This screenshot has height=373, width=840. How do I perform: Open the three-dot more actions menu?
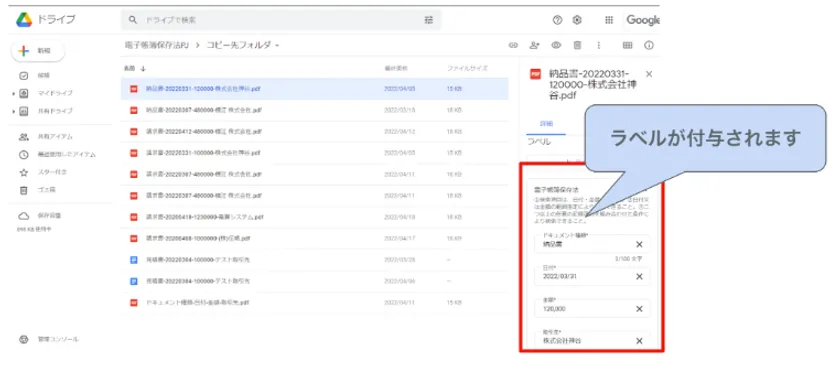click(x=598, y=46)
